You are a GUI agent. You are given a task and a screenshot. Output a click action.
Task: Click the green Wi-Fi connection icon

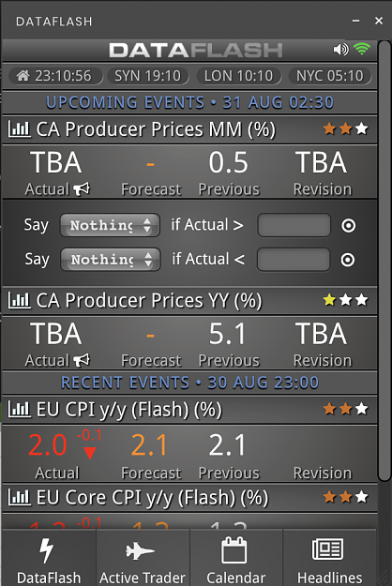362,49
